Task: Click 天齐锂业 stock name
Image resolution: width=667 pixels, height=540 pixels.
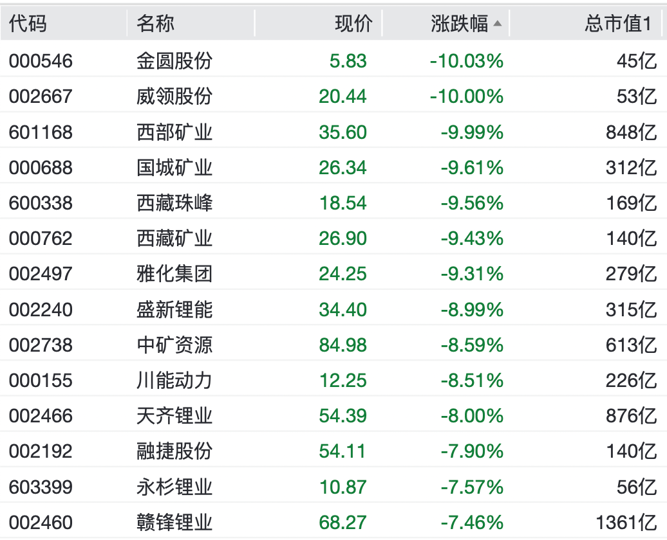Action: pos(175,415)
